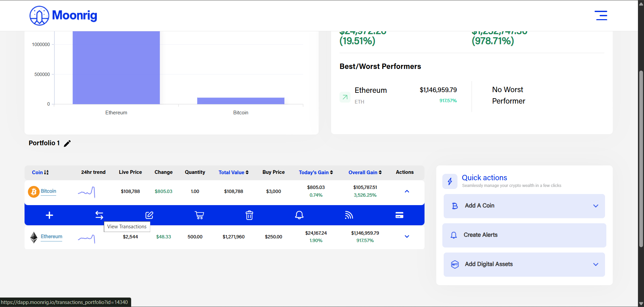Click Ethereum quantity 500.00
Image resolution: width=644 pixels, height=307 pixels.
[x=195, y=237]
